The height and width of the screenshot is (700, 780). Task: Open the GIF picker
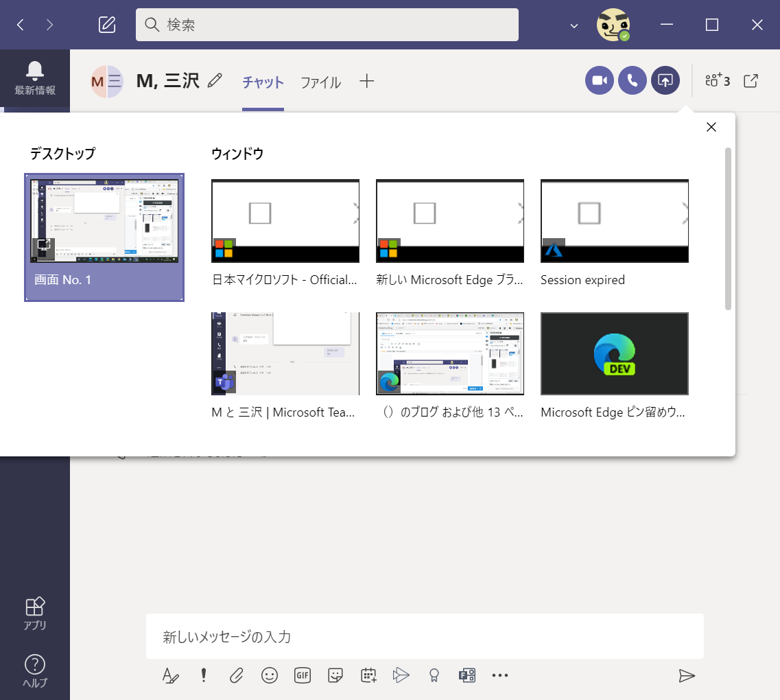[303, 675]
